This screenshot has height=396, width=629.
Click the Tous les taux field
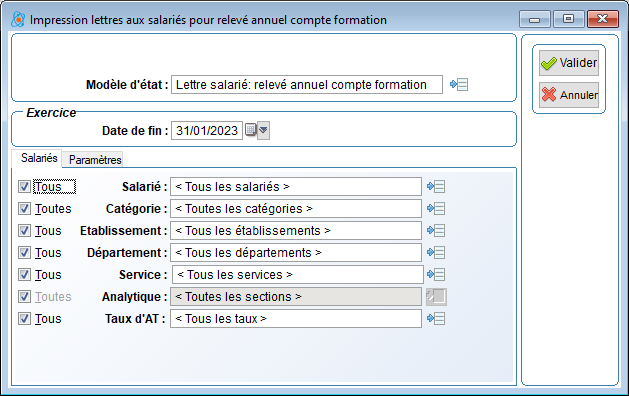coord(296,319)
